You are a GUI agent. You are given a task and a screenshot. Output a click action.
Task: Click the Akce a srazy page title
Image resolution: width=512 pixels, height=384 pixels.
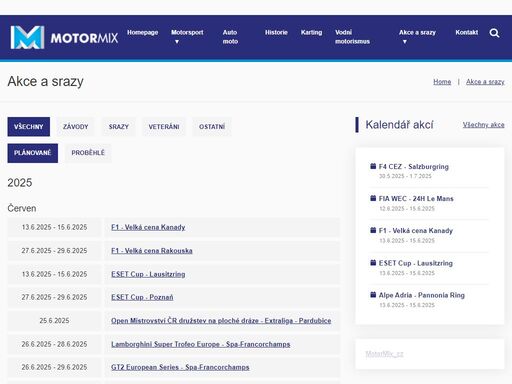pos(46,81)
